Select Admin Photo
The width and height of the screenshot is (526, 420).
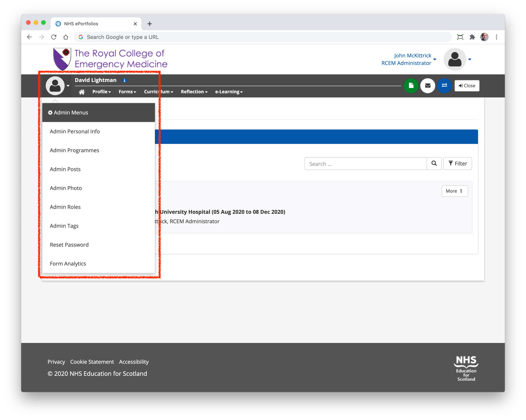click(99, 188)
